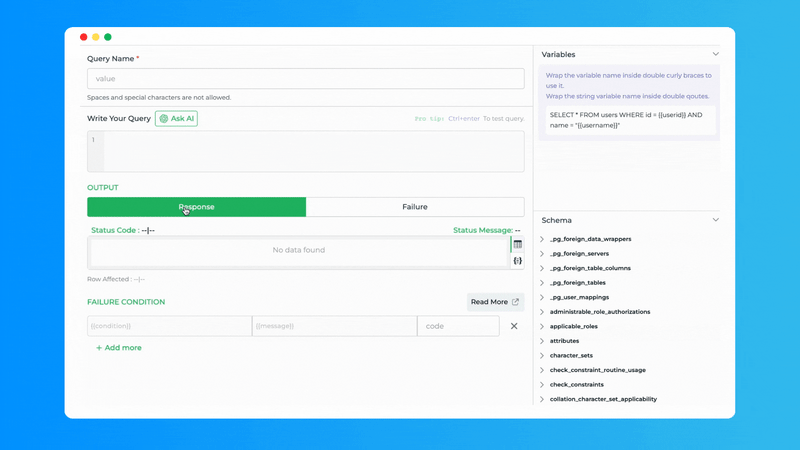Click the Status Code label
Viewport: 800px width, 450px height.
pyautogui.click(x=113, y=230)
